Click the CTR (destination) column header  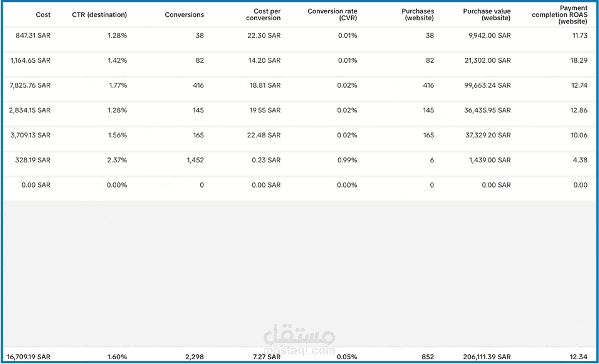point(99,15)
